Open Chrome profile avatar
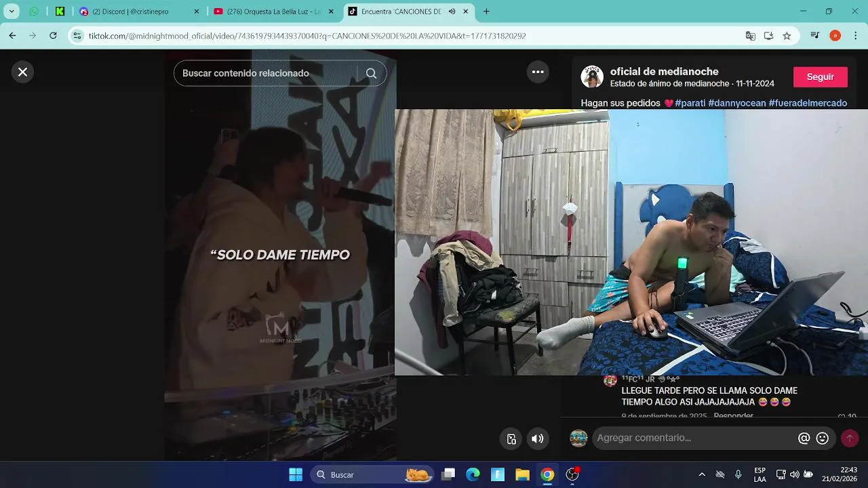 click(835, 36)
